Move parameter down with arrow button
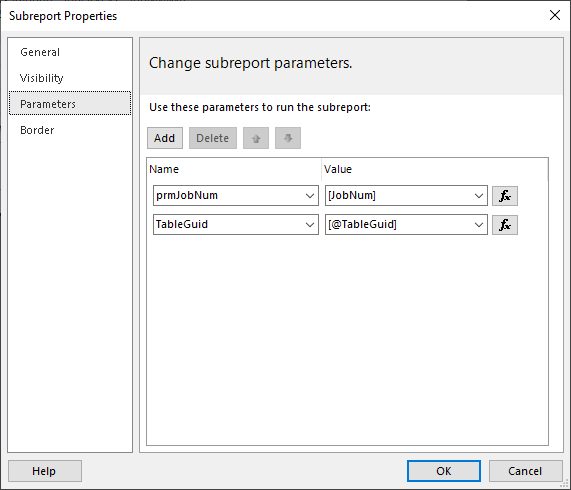 tap(288, 138)
